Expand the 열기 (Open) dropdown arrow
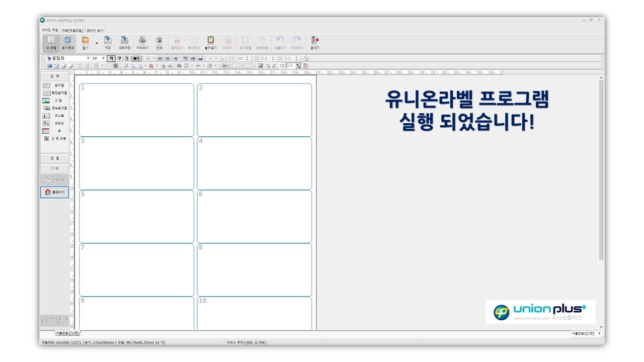Viewport: 644px width, 362px height. coord(97,43)
